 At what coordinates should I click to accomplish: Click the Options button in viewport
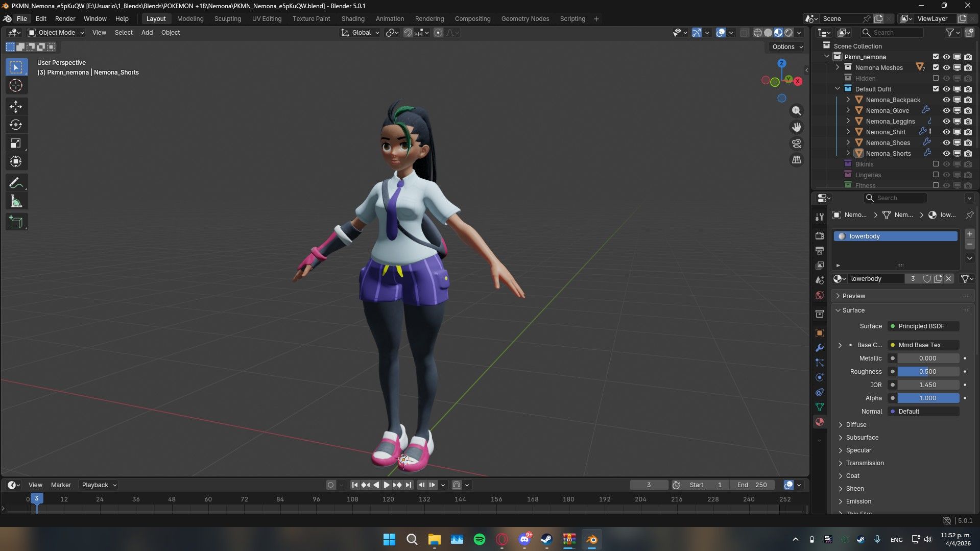click(x=787, y=47)
